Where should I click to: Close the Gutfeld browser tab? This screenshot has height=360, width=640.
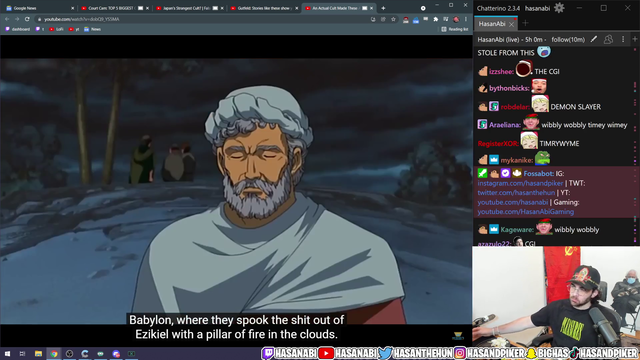tap(297, 8)
